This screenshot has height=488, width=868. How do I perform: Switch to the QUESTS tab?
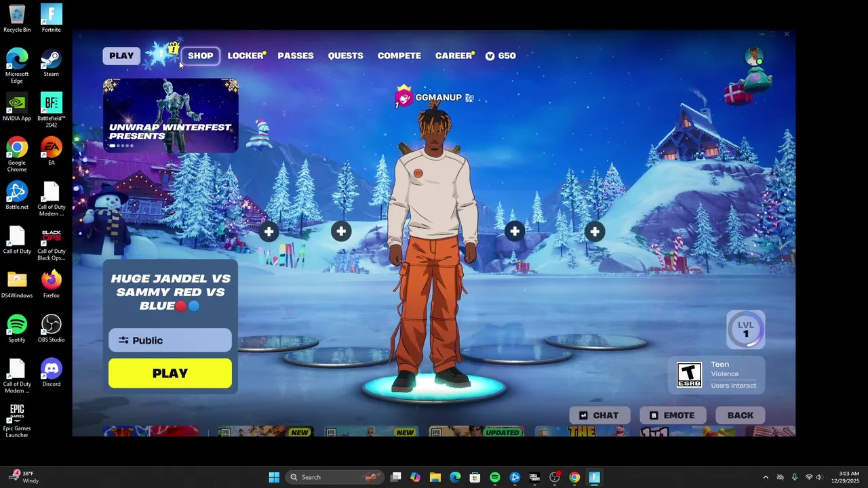[346, 56]
